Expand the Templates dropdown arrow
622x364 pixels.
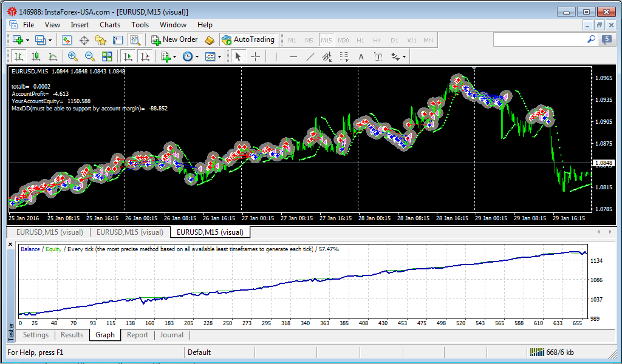pyautogui.click(x=220, y=57)
